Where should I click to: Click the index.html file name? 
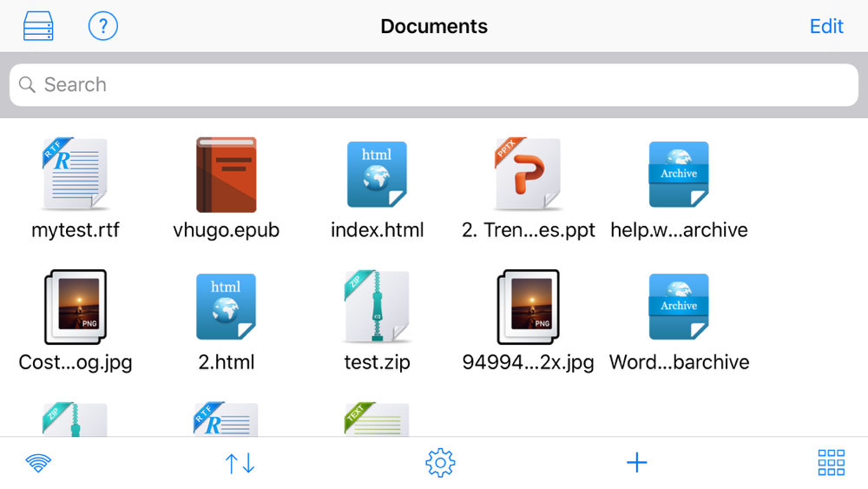pos(377,230)
